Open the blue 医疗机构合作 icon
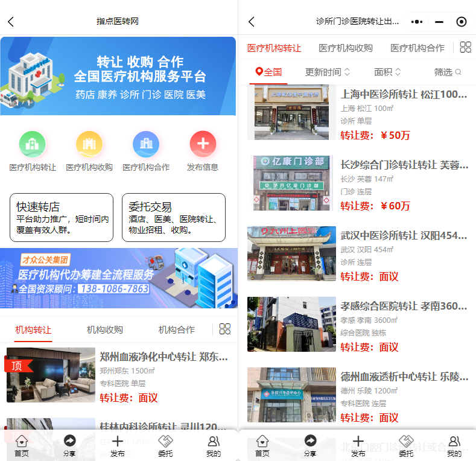The width and height of the screenshot is (476, 461). tap(146, 144)
